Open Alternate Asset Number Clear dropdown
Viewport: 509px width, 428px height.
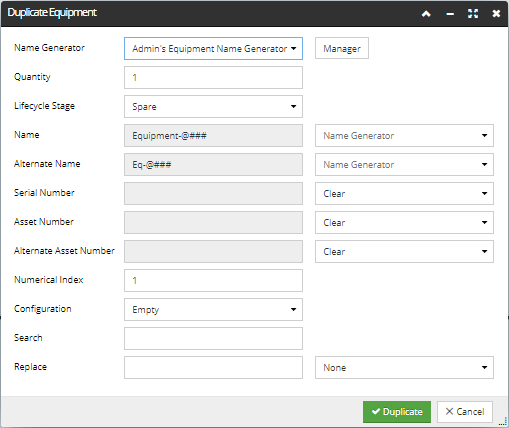404,252
